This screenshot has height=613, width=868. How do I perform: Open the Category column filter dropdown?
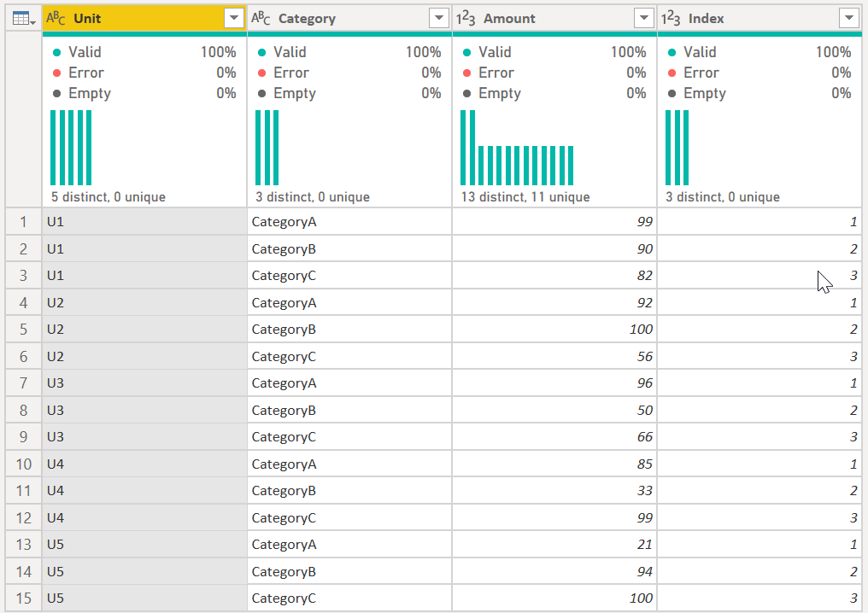click(x=439, y=18)
